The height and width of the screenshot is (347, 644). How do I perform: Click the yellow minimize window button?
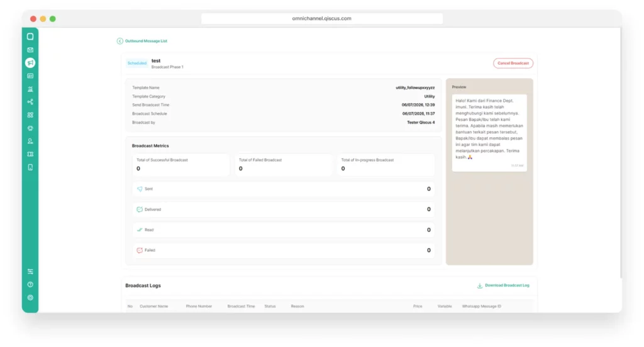click(x=43, y=19)
